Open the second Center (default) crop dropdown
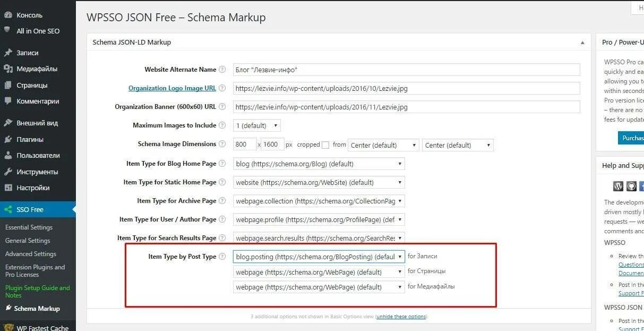Screen dimensions: 644x331 coord(458,145)
